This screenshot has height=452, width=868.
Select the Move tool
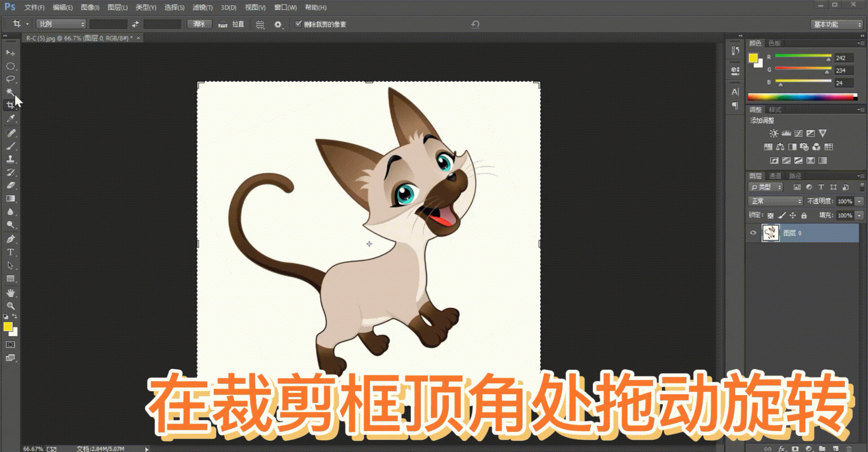click(10, 53)
